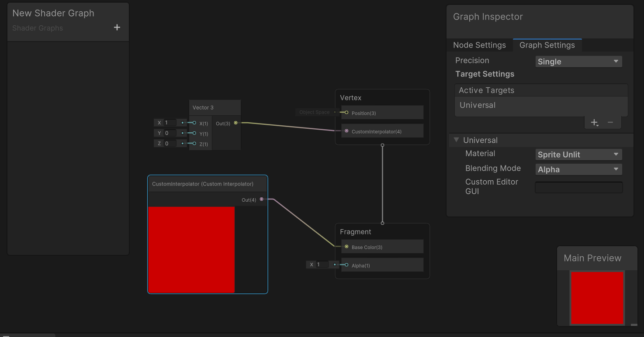
Task: Open the Material dropdown showing Sprite Unlit
Action: [578, 155]
